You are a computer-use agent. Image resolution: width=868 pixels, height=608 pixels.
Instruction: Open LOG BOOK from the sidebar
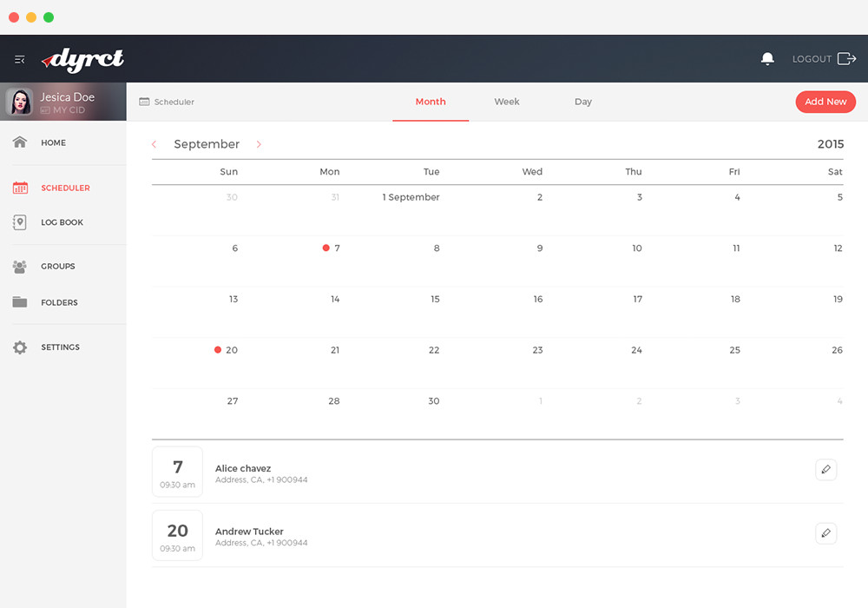coord(62,222)
